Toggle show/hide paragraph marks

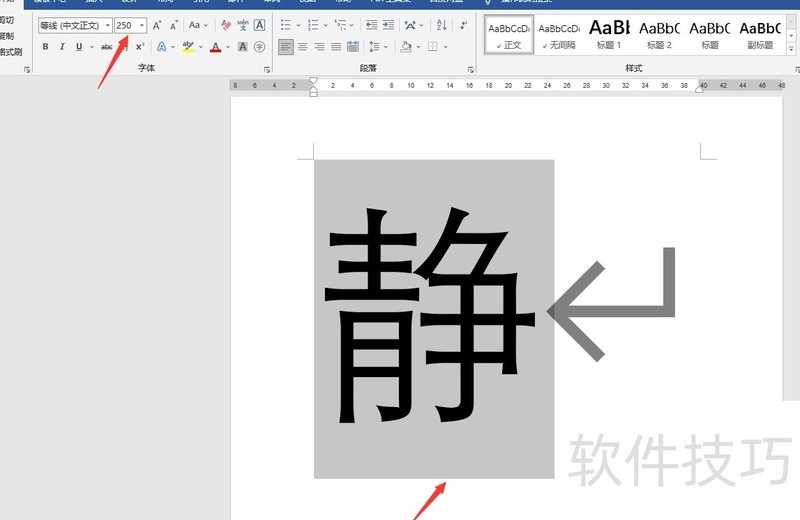tap(463, 25)
